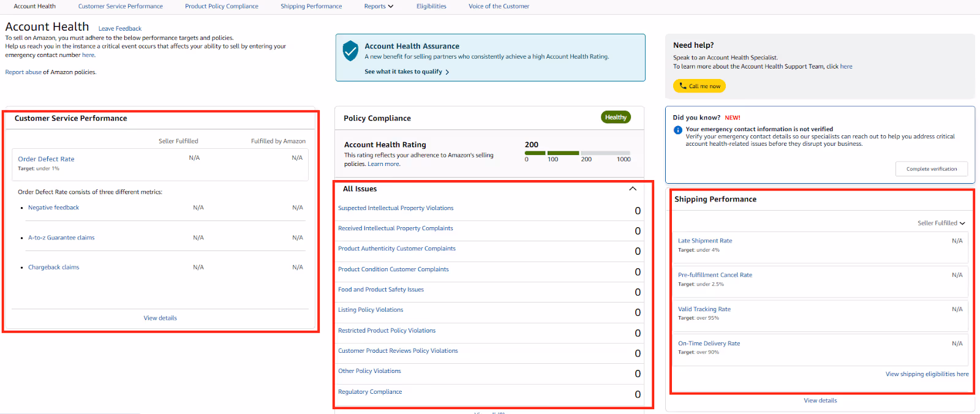Open Product Condition Customer Complaints

click(393, 269)
